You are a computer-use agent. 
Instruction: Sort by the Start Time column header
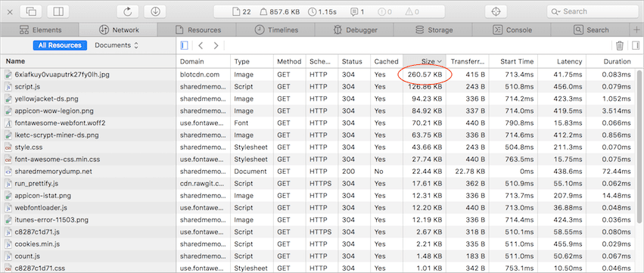[513, 61]
